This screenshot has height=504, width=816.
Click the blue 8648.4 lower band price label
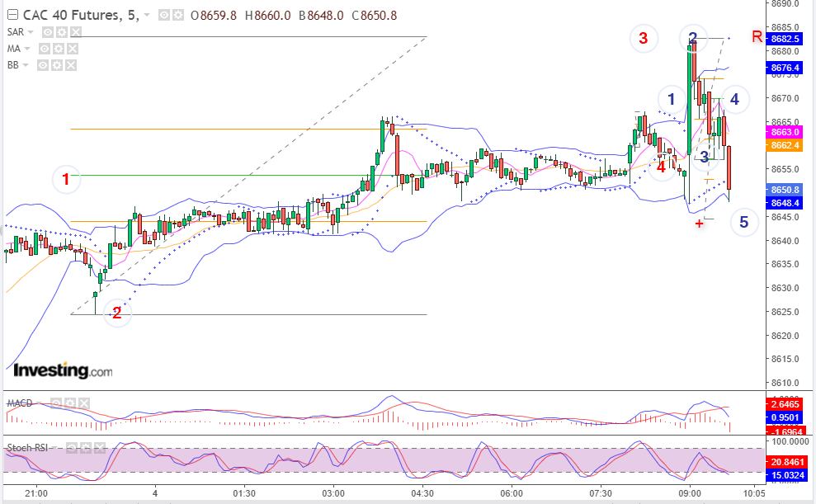coord(785,203)
